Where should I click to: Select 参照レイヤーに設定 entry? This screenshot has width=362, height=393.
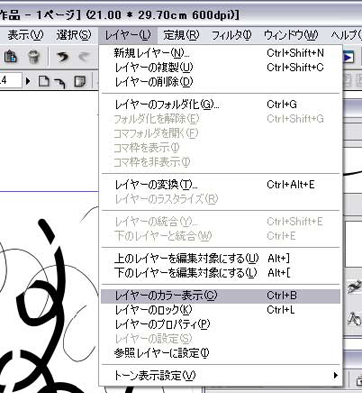coord(220,353)
